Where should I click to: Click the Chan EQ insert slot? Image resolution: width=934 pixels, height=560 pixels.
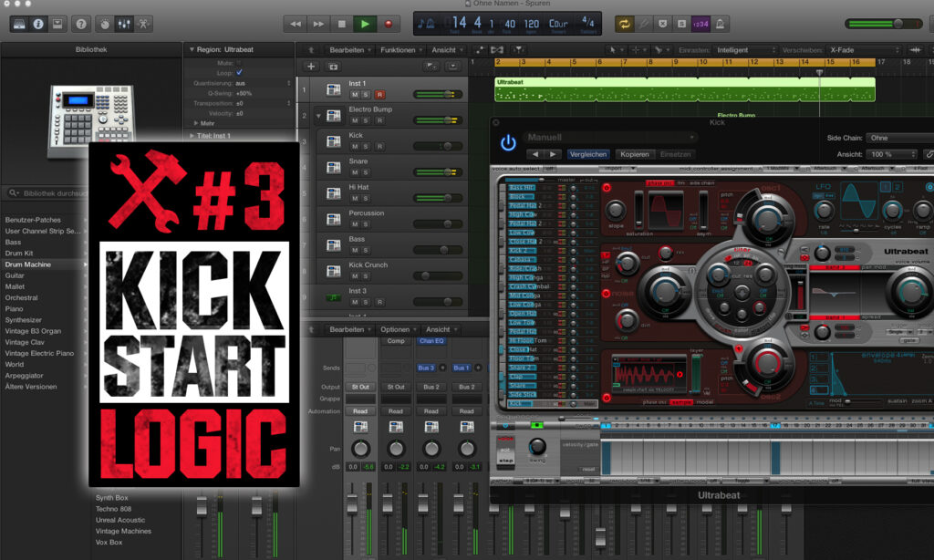click(x=431, y=341)
